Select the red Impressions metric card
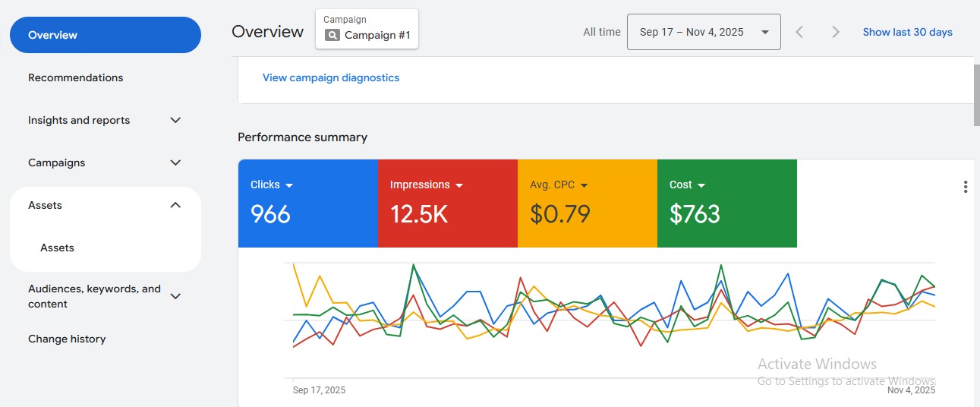Screen dimensions: 980x407 pos(448,204)
